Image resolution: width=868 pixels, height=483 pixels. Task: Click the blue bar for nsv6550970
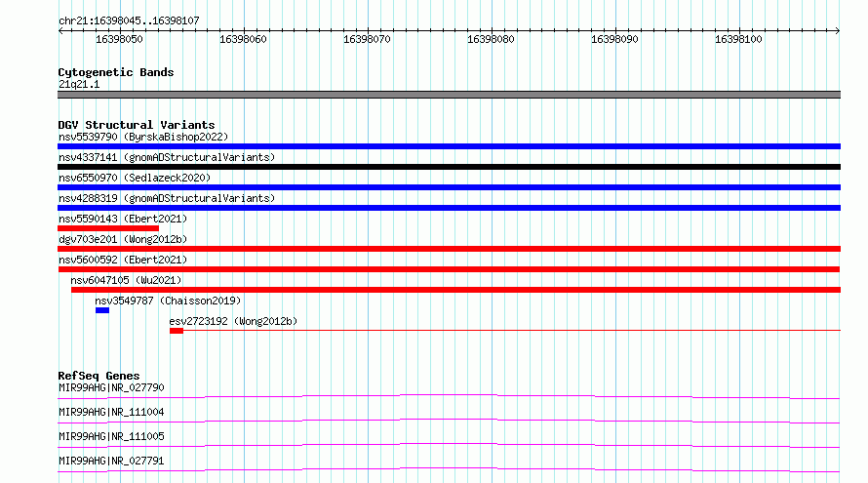coord(449,187)
